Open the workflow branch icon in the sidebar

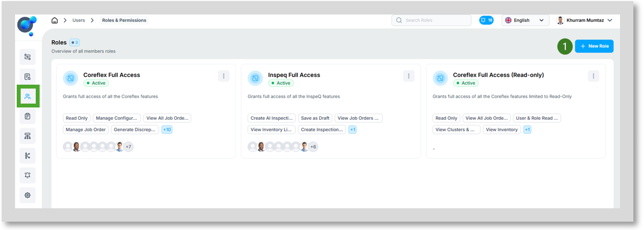click(27, 156)
